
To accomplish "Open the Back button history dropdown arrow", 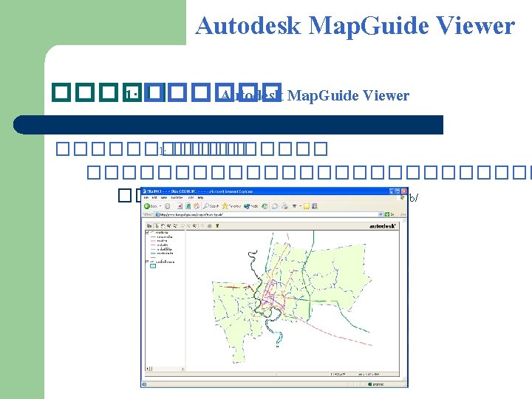I will tap(160, 206).
